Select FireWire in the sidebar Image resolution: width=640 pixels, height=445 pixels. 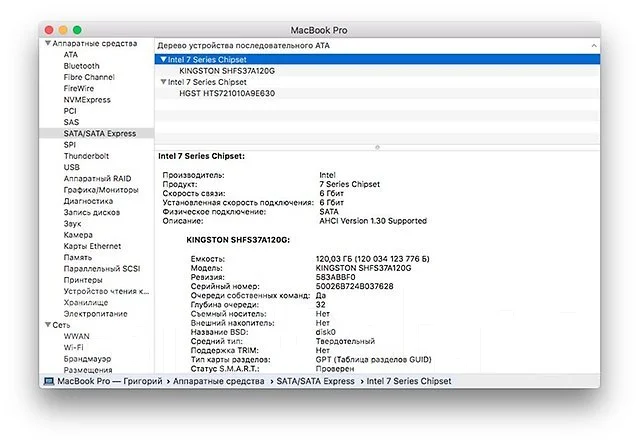pos(78,88)
